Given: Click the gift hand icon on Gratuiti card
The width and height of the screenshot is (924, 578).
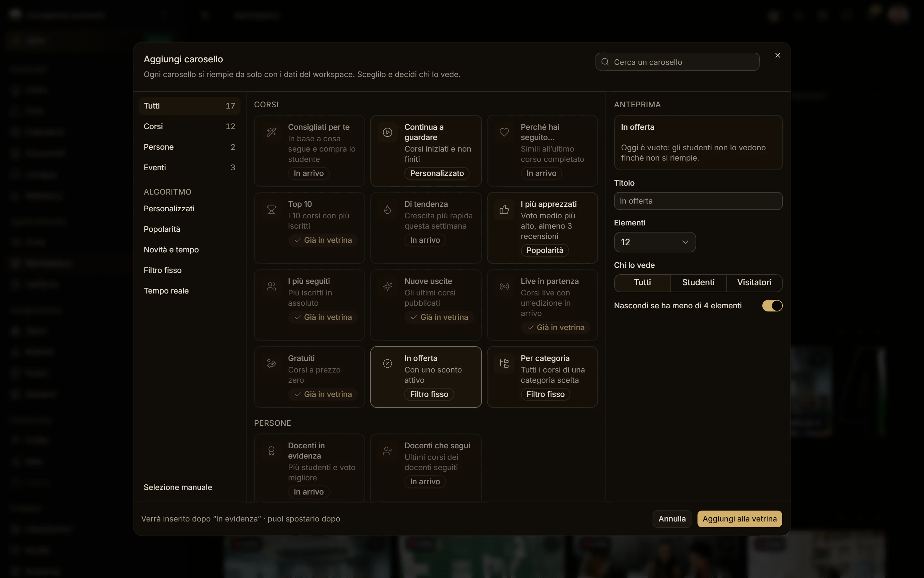Looking at the screenshot, I should 271,363.
